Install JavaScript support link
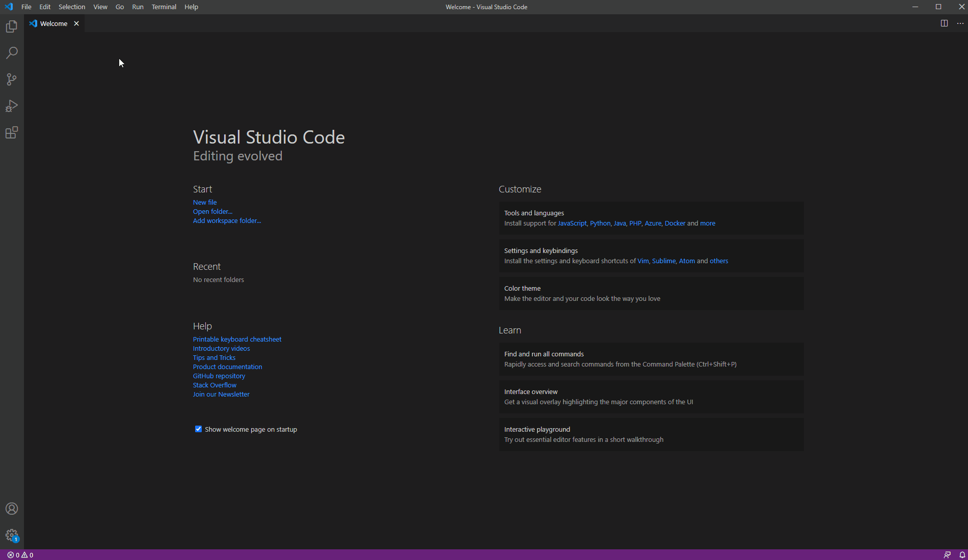 point(572,223)
